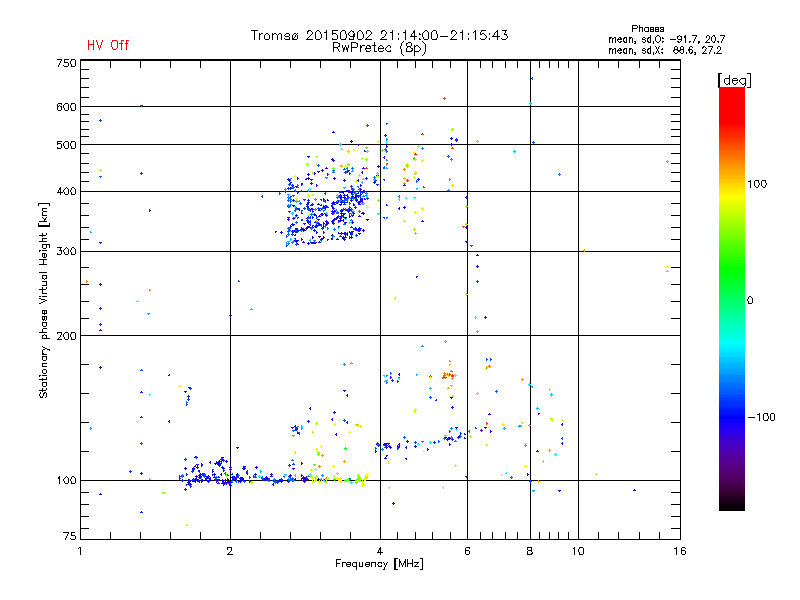The image size is (800, 600).
Task: Click the 'mean, sd,O: -91.7, 20.7' line
Action: tap(666, 39)
